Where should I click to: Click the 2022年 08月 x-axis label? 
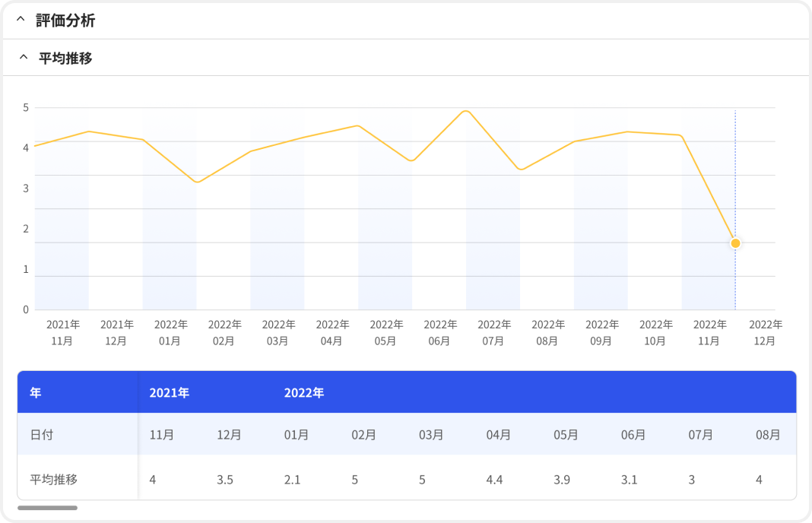pos(547,333)
